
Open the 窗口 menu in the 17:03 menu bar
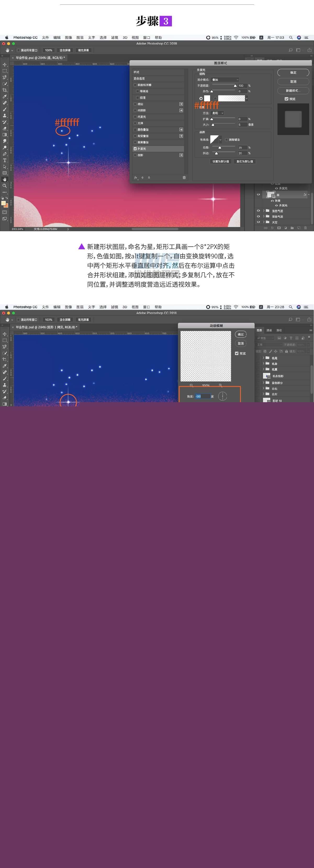coord(147,37)
